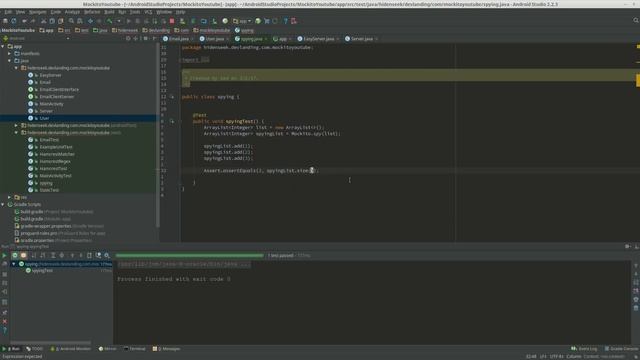Collapse the spying test results node

point(14,264)
